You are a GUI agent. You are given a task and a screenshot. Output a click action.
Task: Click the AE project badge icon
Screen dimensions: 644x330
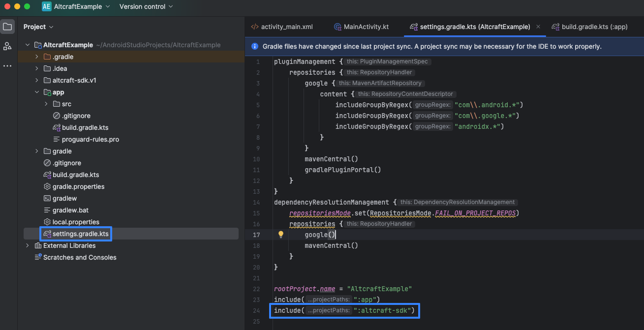[x=47, y=6]
